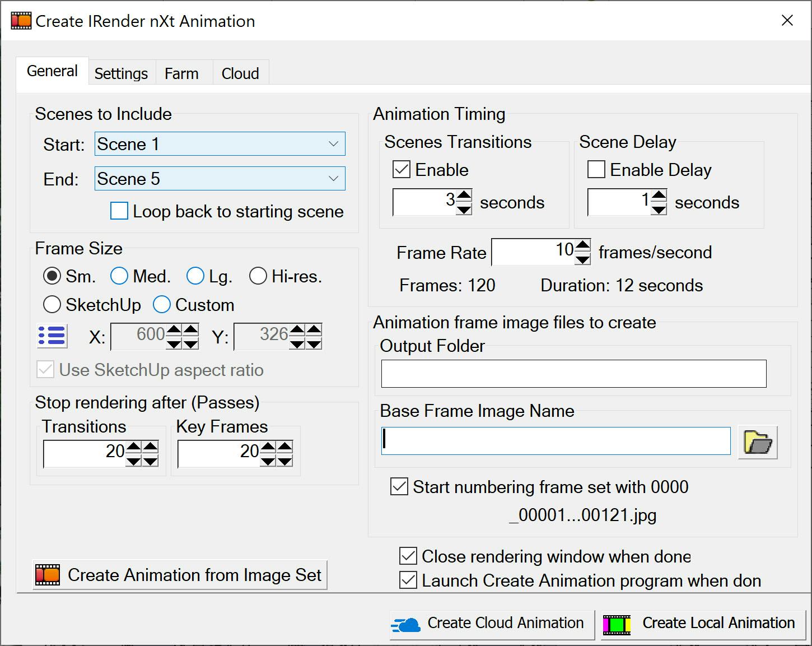812x646 pixels.
Task: Enable Loop back to starting scene
Action: [119, 211]
